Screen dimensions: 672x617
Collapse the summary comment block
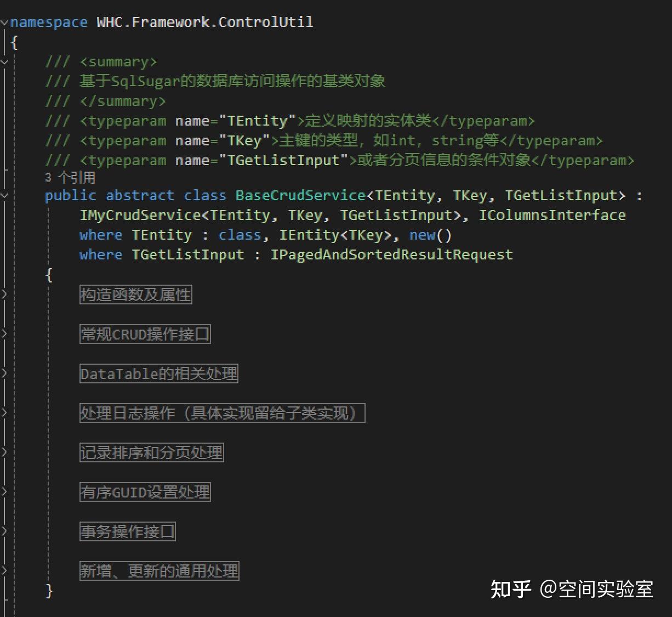tap(4, 62)
